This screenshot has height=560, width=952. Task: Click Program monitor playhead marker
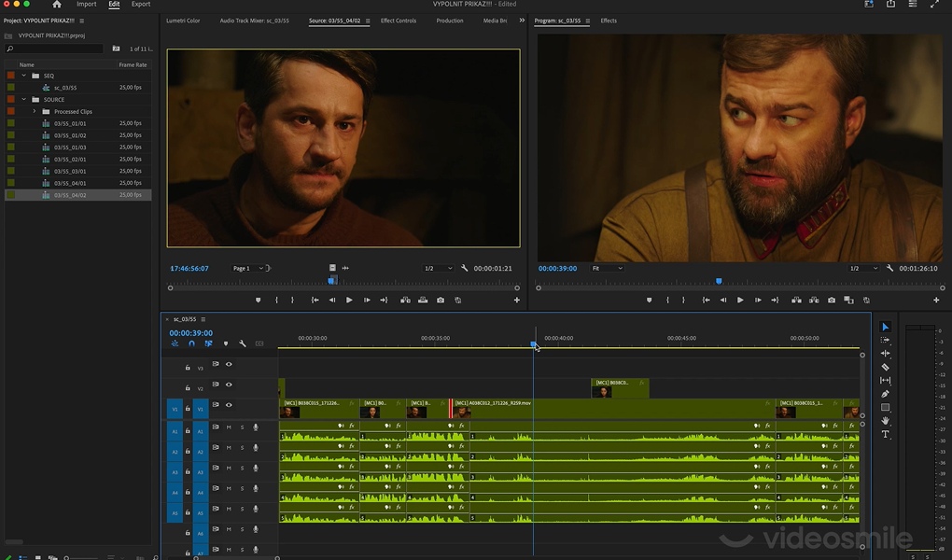coord(719,281)
